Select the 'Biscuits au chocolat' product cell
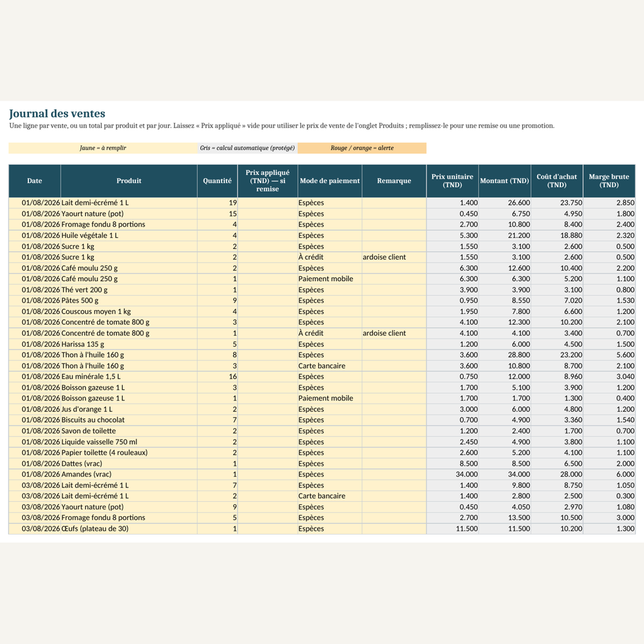644x644 pixels. [x=128, y=419]
